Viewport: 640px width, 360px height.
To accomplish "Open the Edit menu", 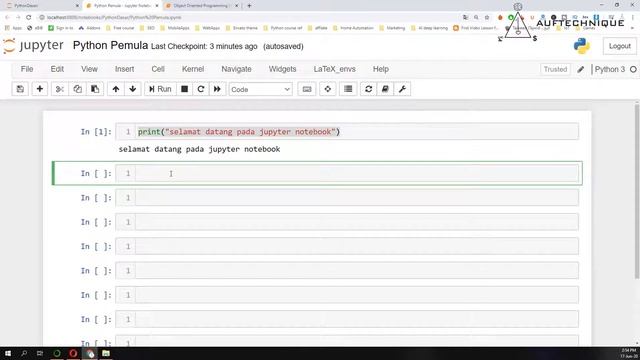I will click(57, 69).
